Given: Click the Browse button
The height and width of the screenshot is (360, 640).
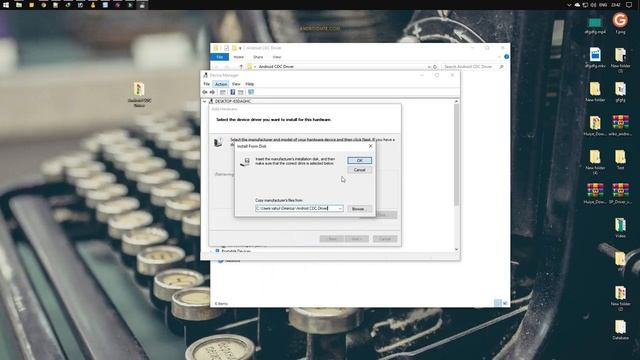Looking at the screenshot, I should pyautogui.click(x=360, y=209).
